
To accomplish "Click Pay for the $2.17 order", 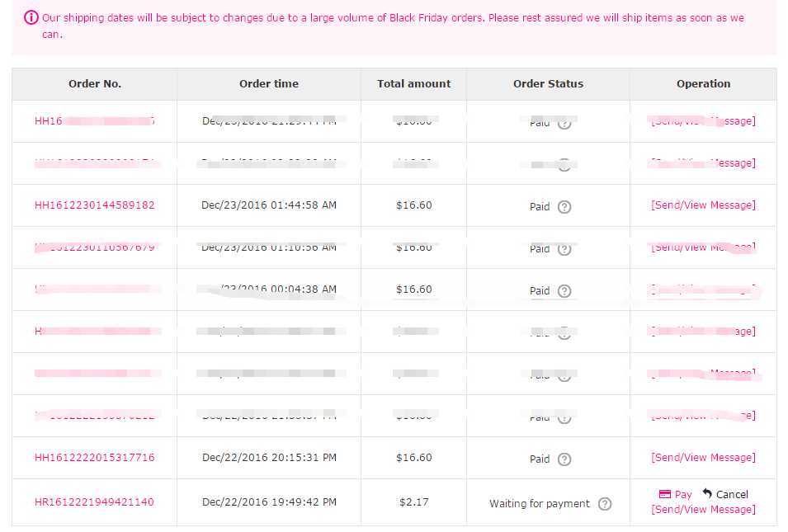I will coord(683,494).
